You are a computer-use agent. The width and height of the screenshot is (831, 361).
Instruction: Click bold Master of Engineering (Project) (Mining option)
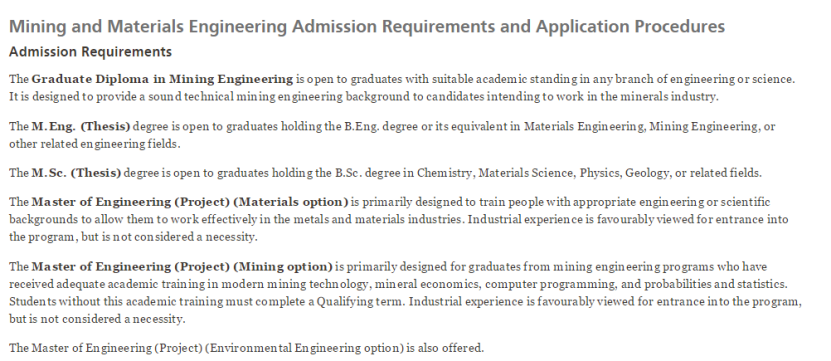click(182, 266)
